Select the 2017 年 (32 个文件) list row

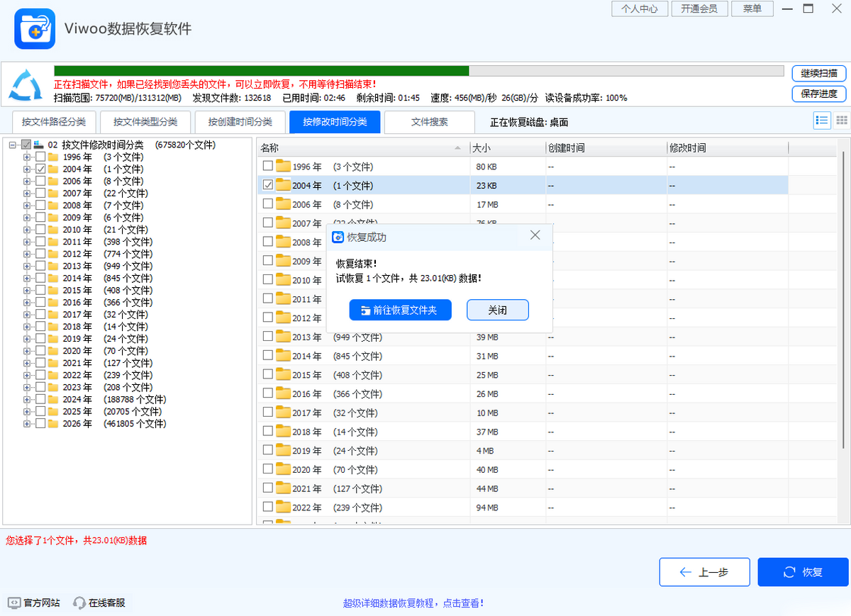point(523,413)
